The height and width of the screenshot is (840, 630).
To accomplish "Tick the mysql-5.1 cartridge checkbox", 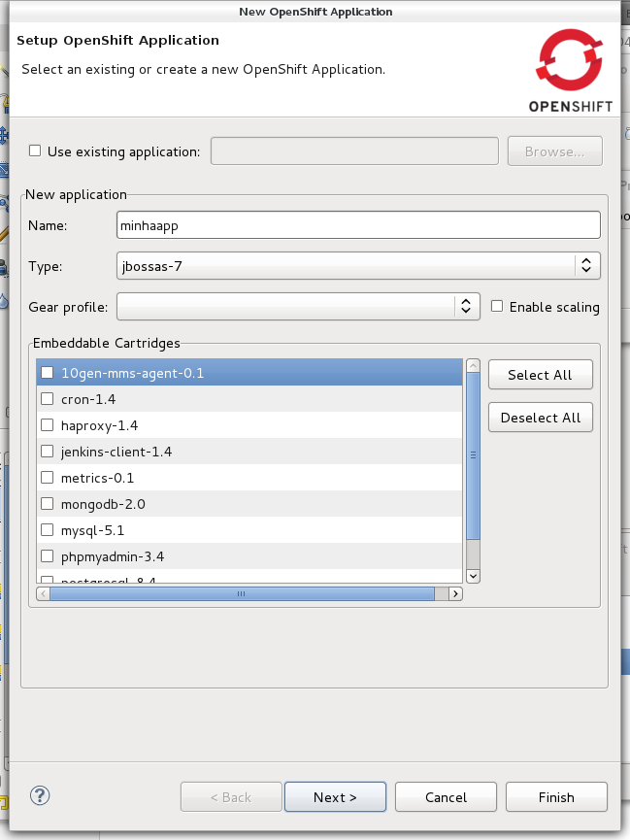I will 48,530.
